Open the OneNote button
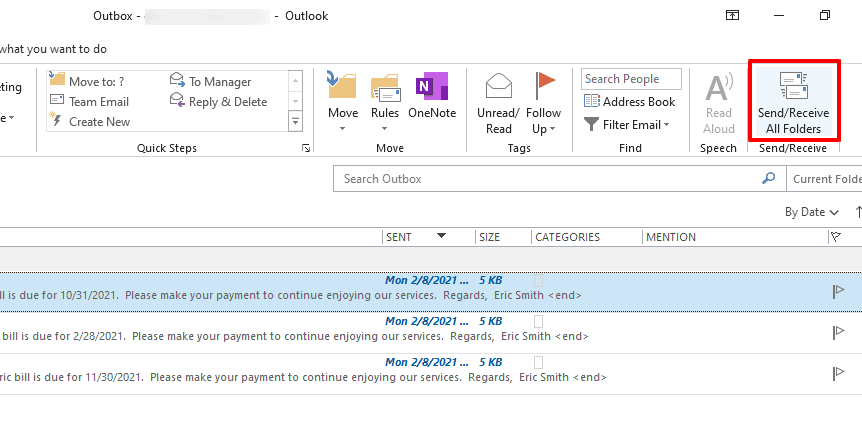Image resolution: width=862 pixels, height=442 pixels. click(432, 96)
